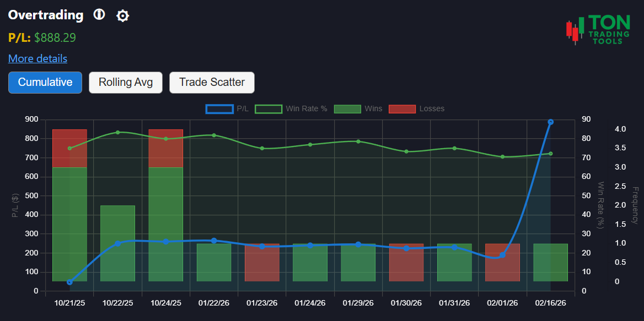Select the blue P/L point at 02/16/26
Screen dimensions: 644x321
point(550,121)
